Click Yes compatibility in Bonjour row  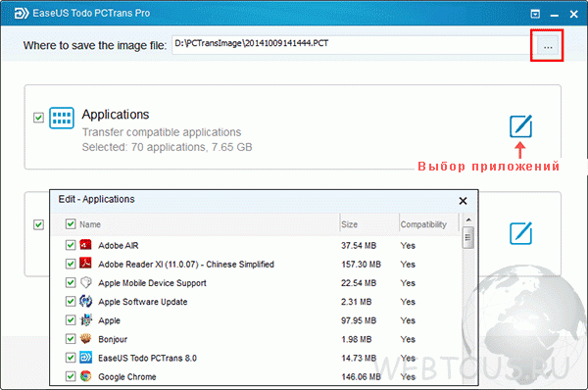pyautogui.click(x=408, y=339)
